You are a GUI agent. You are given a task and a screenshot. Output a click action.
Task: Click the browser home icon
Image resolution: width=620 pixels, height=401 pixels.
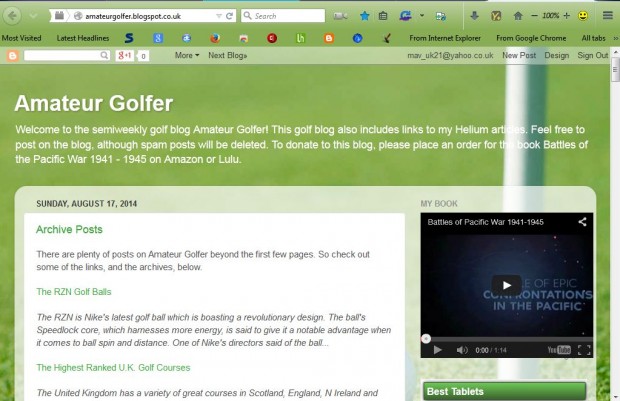pos(518,16)
